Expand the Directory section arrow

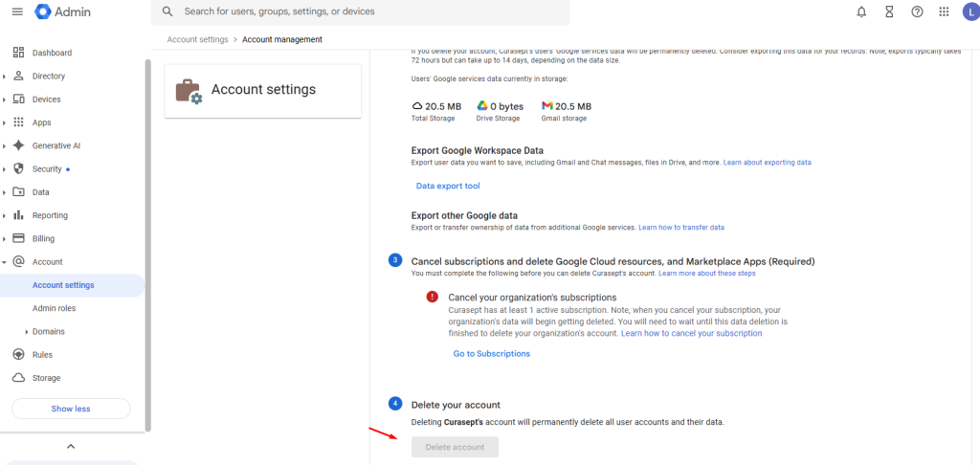(5, 77)
